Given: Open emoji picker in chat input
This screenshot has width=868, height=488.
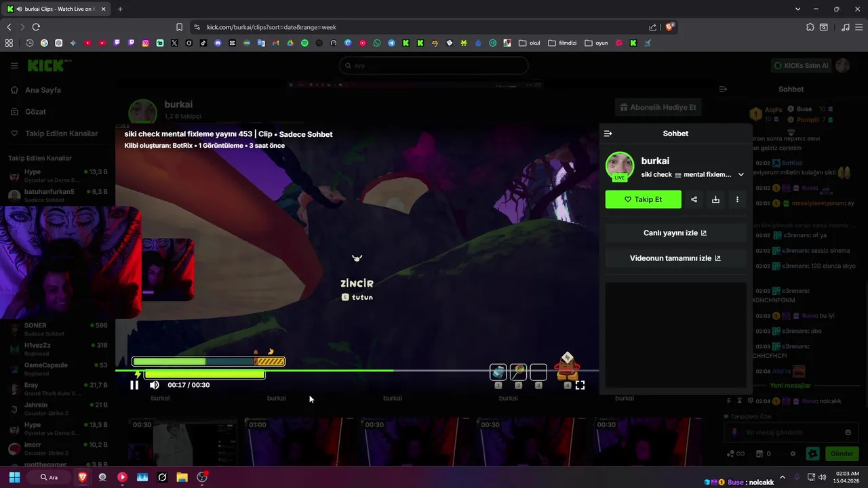Looking at the screenshot, I should point(848,432).
